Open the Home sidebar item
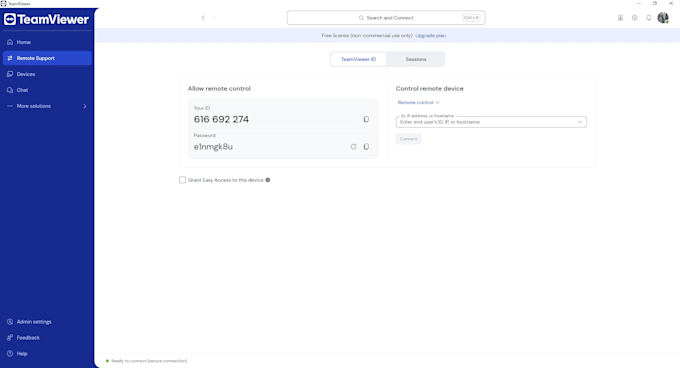This screenshot has width=680, height=368. [x=47, y=42]
